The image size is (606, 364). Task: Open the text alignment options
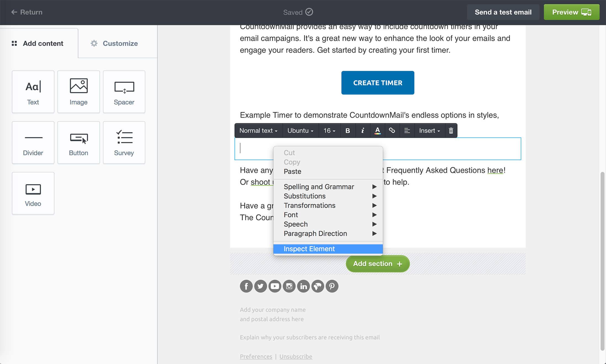(407, 130)
